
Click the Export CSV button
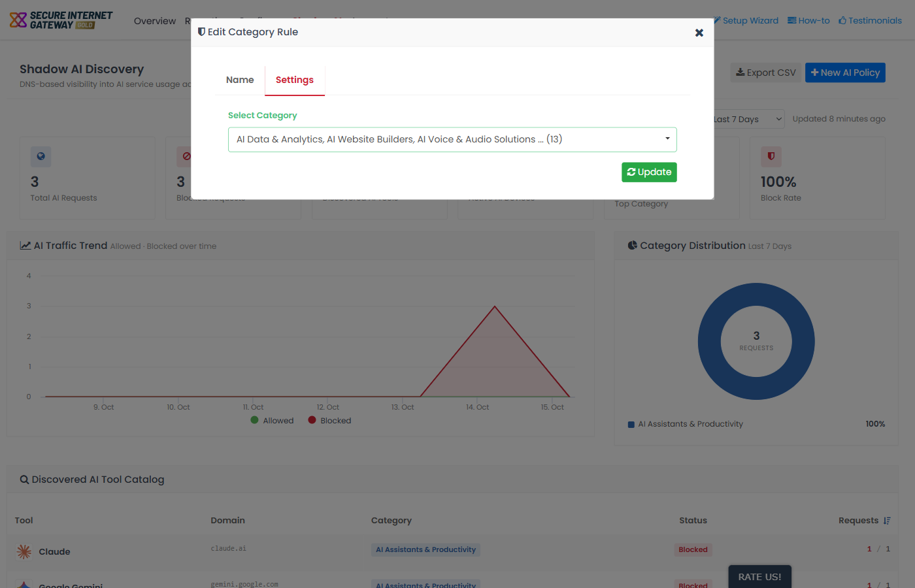[x=766, y=73]
